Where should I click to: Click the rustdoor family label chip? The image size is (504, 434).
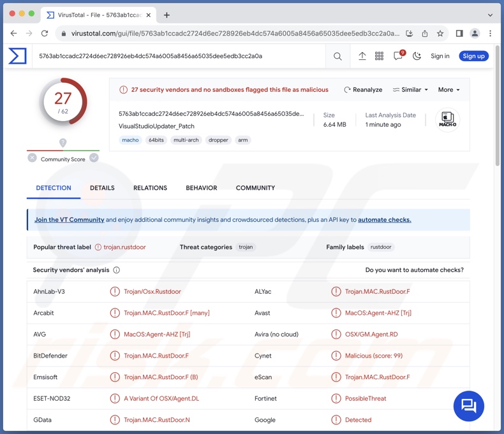(x=381, y=247)
